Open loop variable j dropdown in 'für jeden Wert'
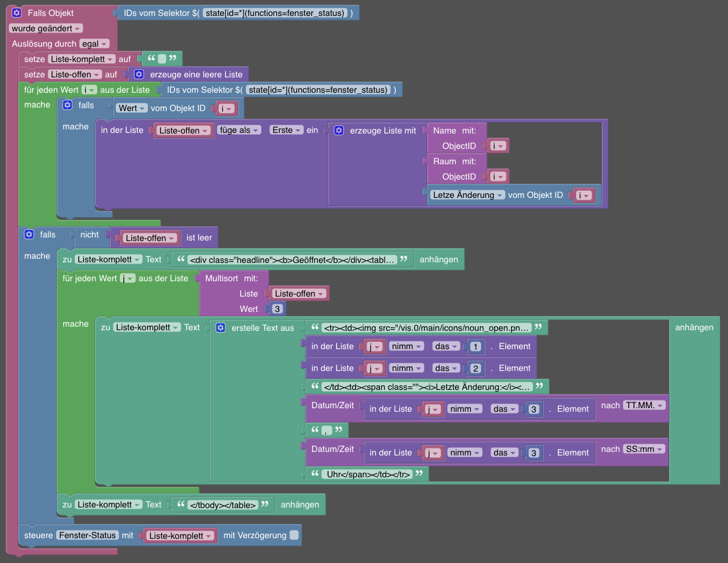 (128, 278)
